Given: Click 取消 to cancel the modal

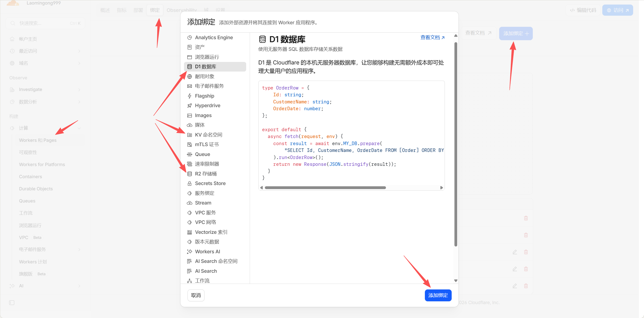Looking at the screenshot, I should (196, 295).
